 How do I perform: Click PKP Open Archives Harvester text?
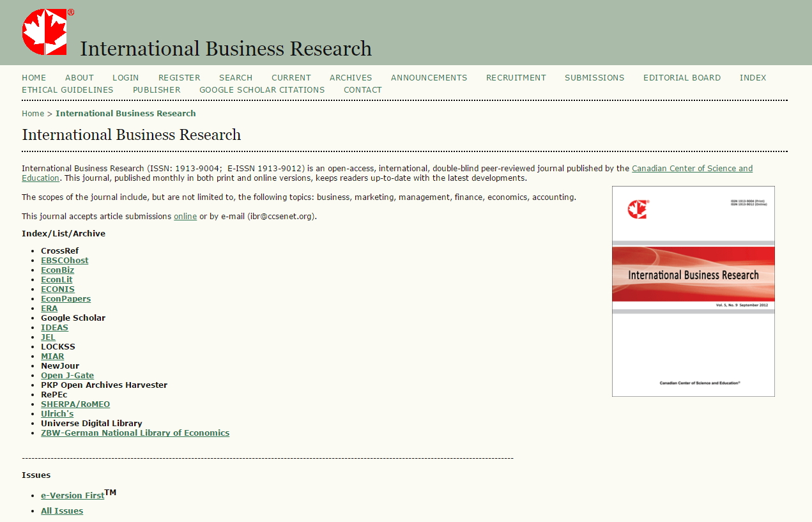[104, 385]
